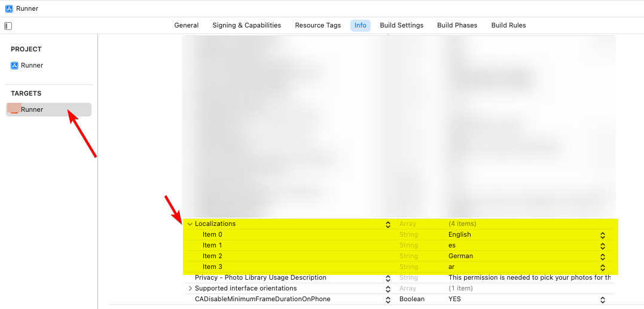Expand Supported interface orientations
This screenshot has width=644, height=309.
click(x=190, y=289)
